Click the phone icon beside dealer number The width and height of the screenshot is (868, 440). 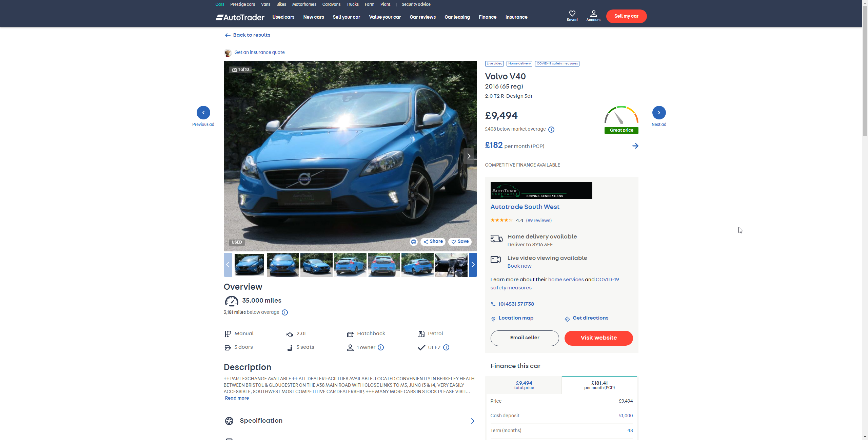point(493,304)
